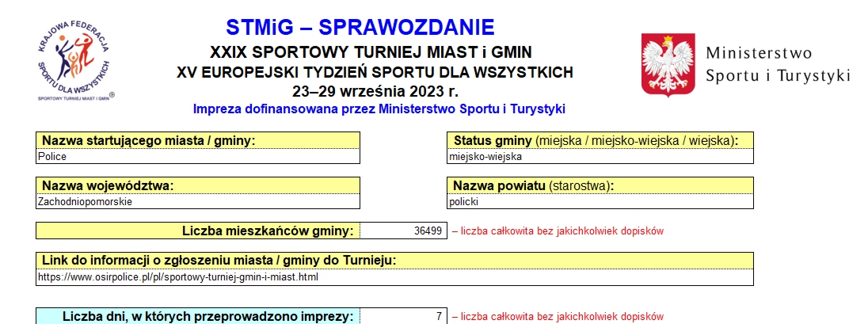Select the county field containing policki

[x=600, y=201]
